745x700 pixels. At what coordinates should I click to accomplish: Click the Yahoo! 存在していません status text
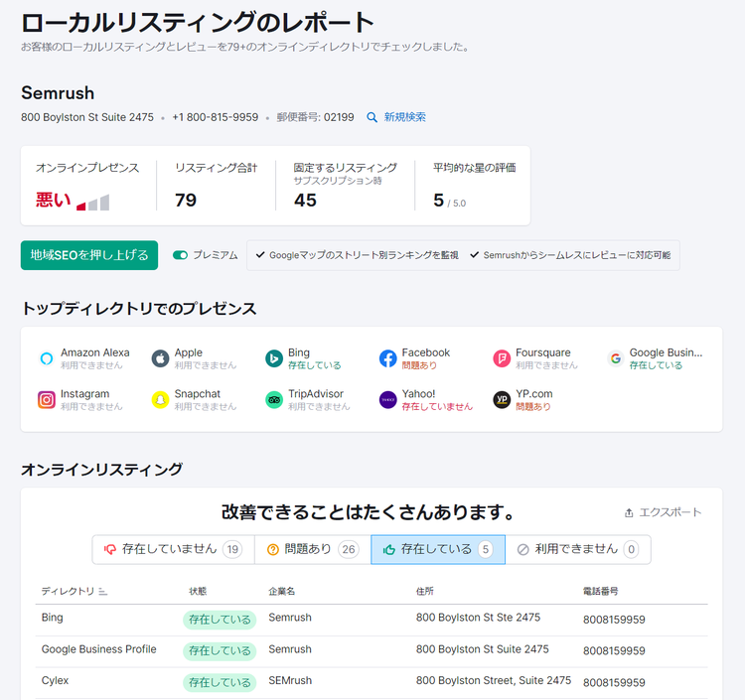[437, 406]
